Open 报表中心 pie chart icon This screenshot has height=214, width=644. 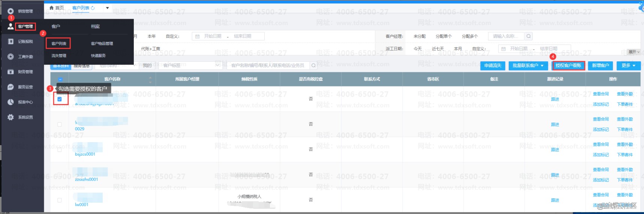click(10, 102)
